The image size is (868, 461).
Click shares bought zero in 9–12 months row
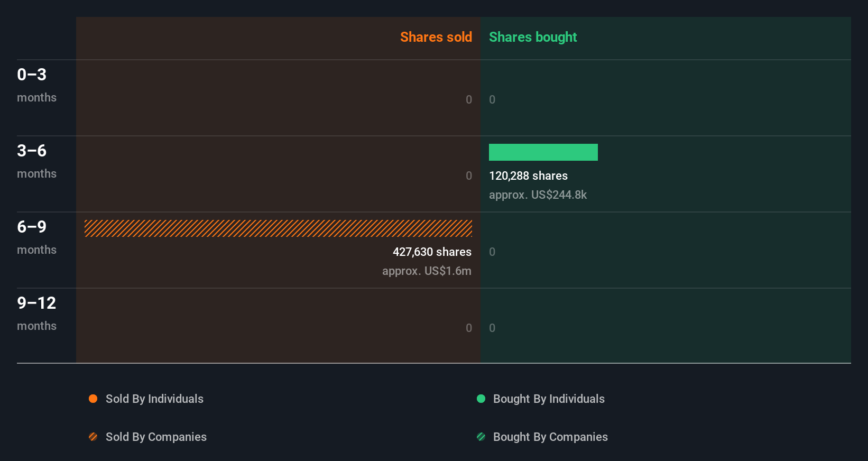pos(492,328)
